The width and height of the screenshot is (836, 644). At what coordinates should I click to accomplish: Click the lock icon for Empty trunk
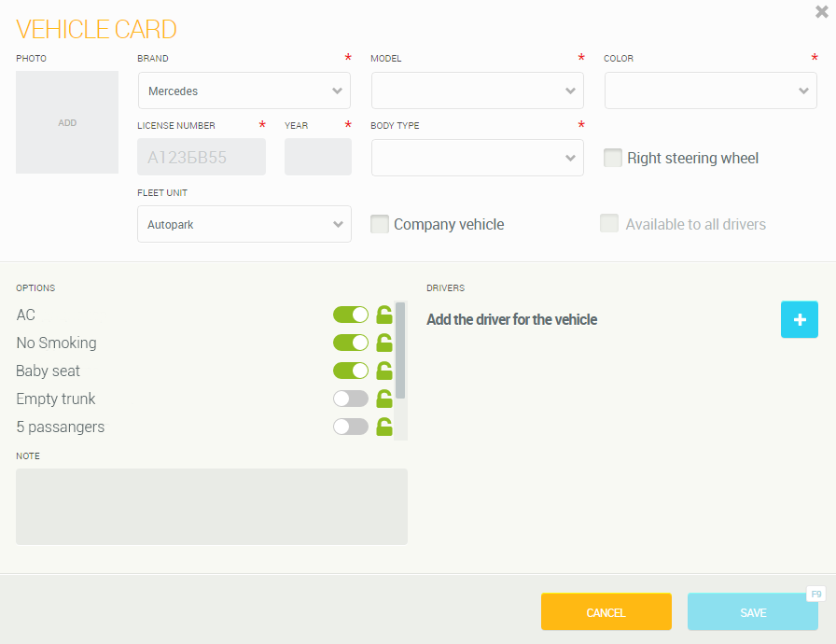click(383, 399)
